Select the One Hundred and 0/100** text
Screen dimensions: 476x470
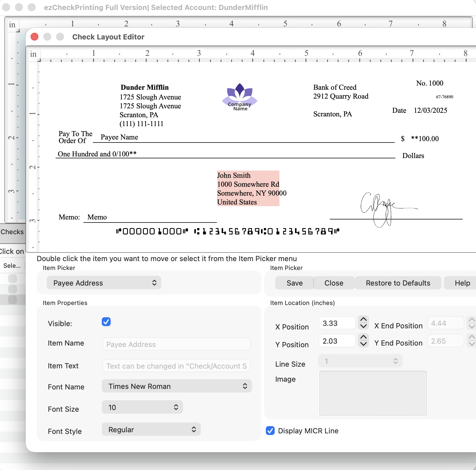coord(97,154)
